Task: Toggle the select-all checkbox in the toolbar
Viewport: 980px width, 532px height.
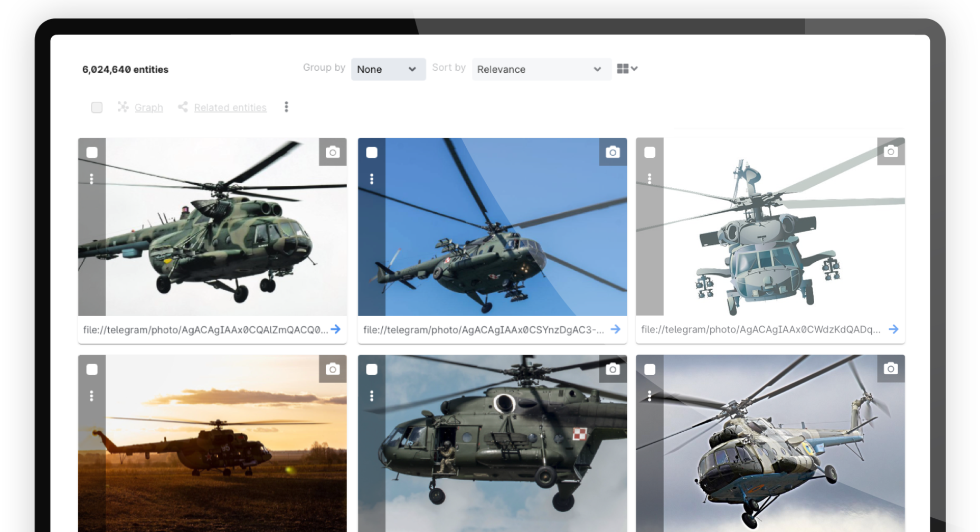Action: pos(97,108)
